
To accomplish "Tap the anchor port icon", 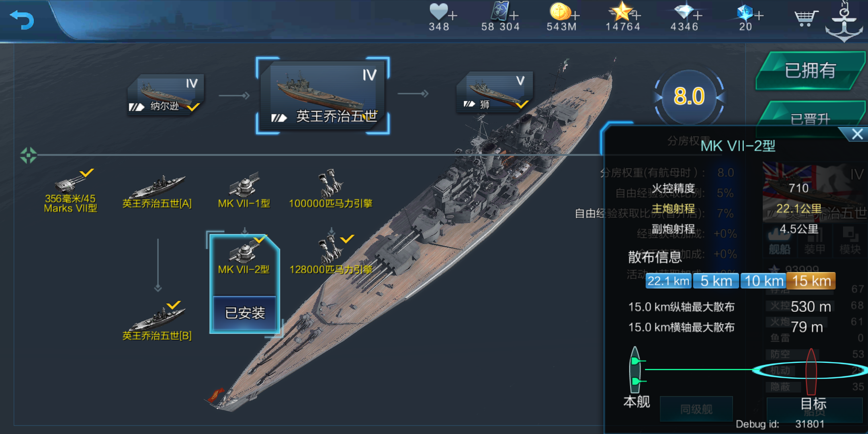I will [844, 22].
